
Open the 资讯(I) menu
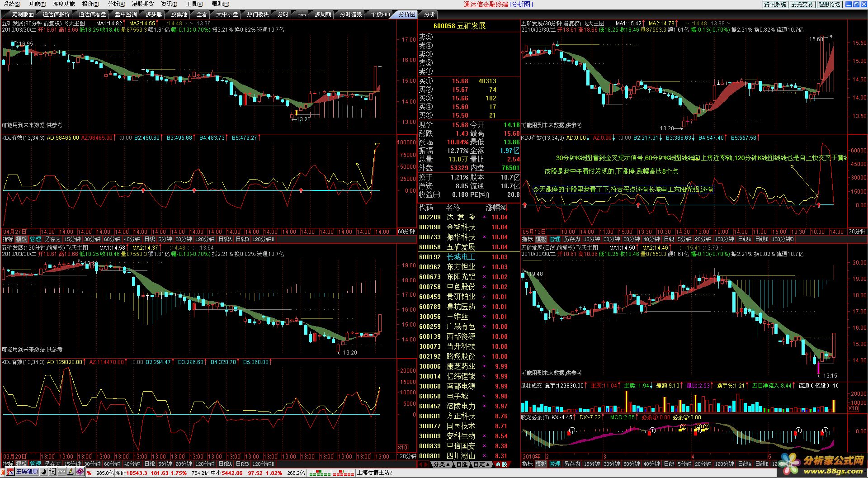click(x=169, y=4)
